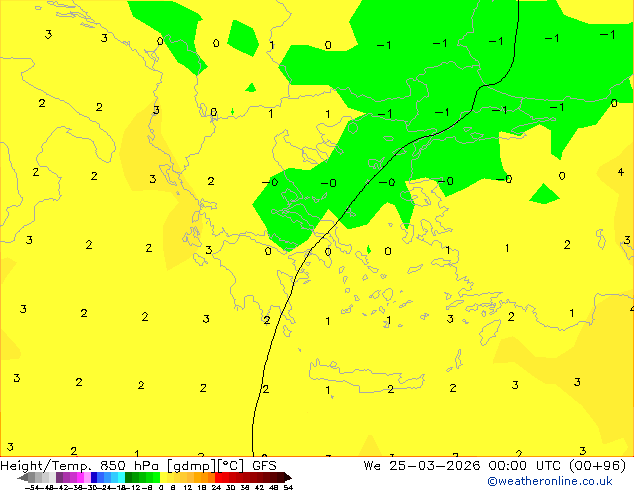Select the bright red swatch above 24
Viewport: 634px width, 490px height.
tap(218, 477)
